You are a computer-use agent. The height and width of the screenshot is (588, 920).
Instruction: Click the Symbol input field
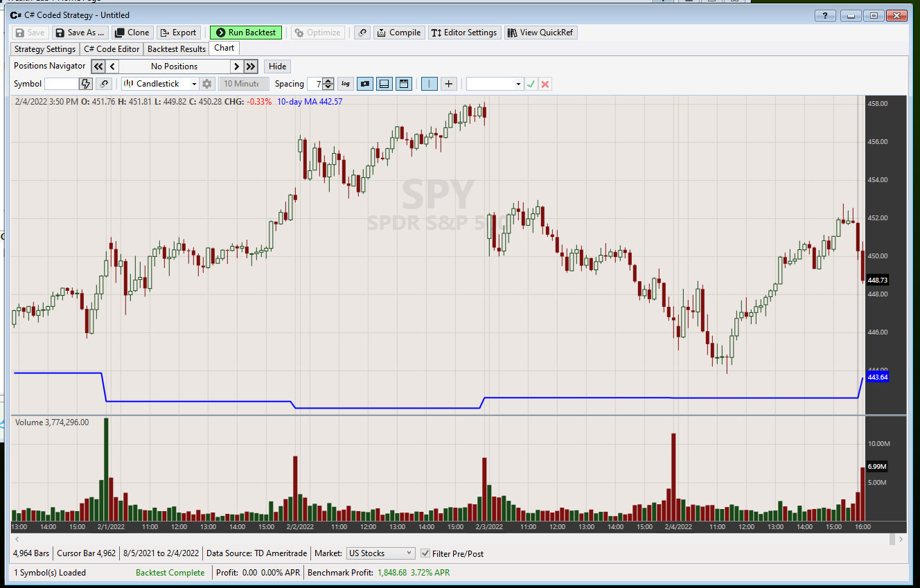tap(62, 84)
